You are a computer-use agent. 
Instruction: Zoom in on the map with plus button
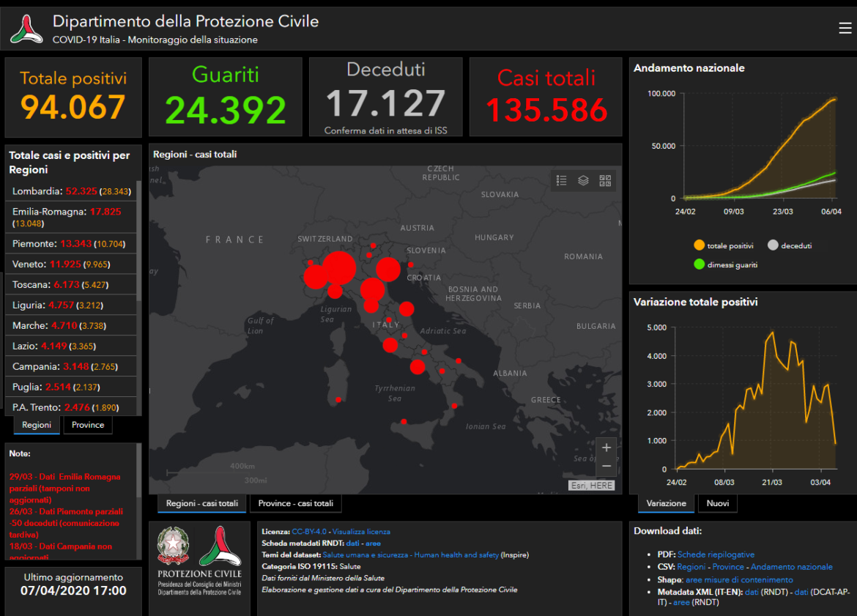click(606, 448)
